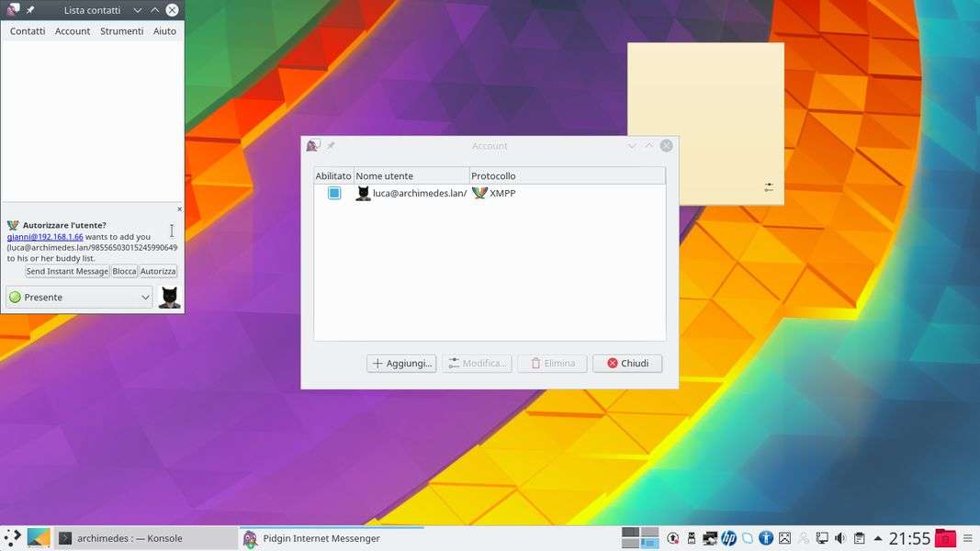Click the Pidgin icon in Account dialog titlebar
The width and height of the screenshot is (980, 551).
tap(313, 146)
